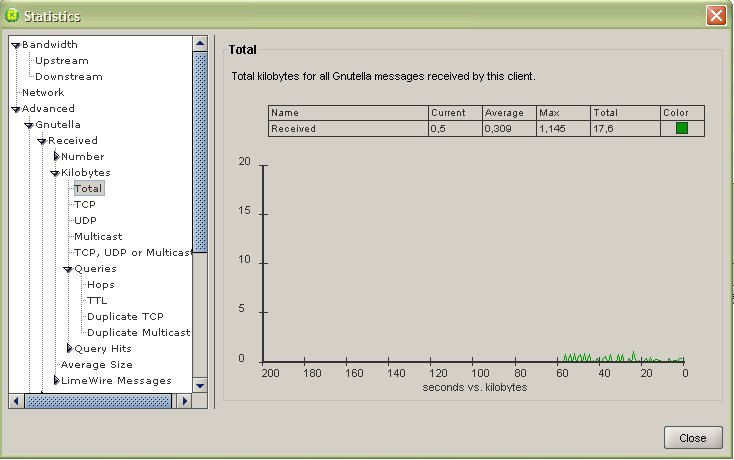734x460 pixels.
Task: Select Upstream under Bandwidth
Action: [62, 61]
